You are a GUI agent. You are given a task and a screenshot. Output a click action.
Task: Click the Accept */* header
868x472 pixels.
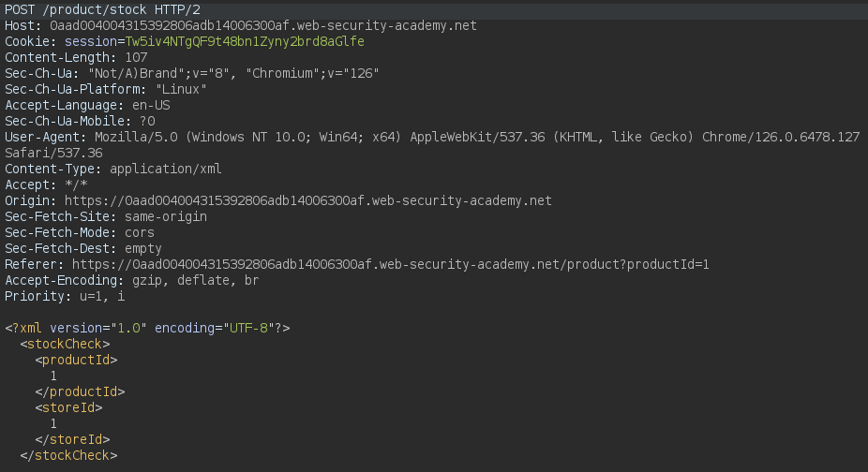pyautogui.click(x=47, y=184)
